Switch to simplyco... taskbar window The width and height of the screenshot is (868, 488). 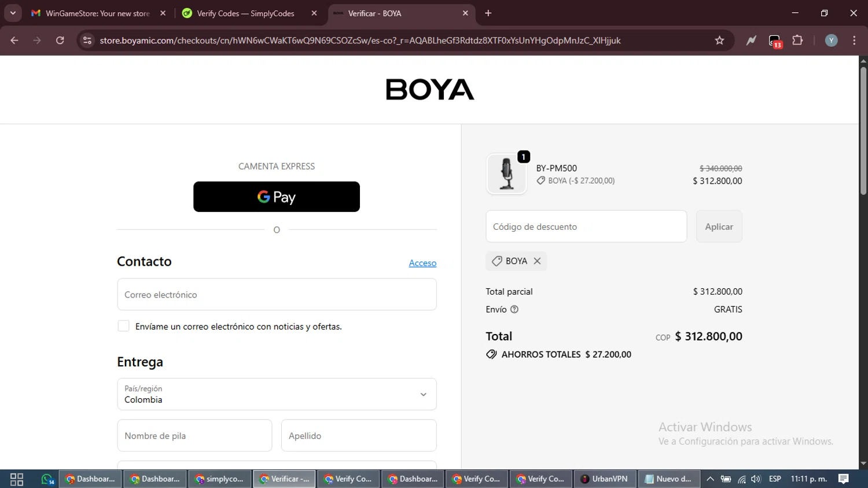(x=220, y=479)
